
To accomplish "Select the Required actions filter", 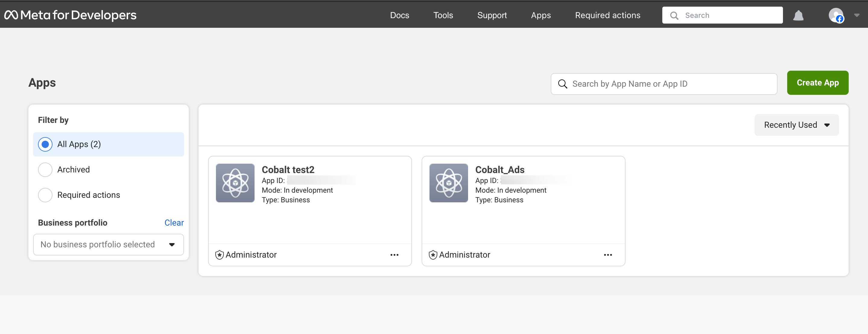I will tap(45, 195).
